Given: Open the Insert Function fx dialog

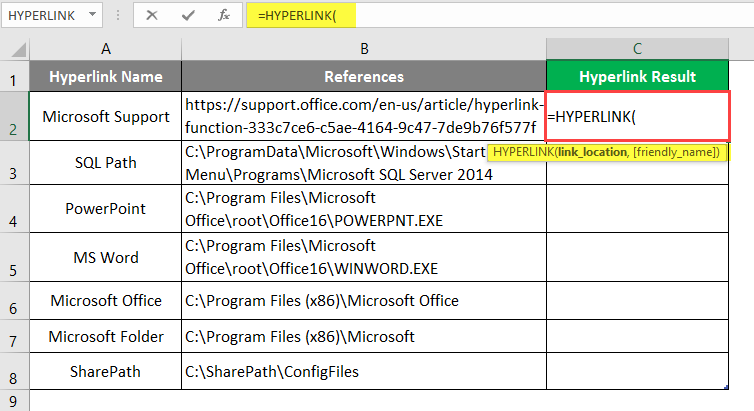Looking at the screenshot, I should click(x=224, y=15).
